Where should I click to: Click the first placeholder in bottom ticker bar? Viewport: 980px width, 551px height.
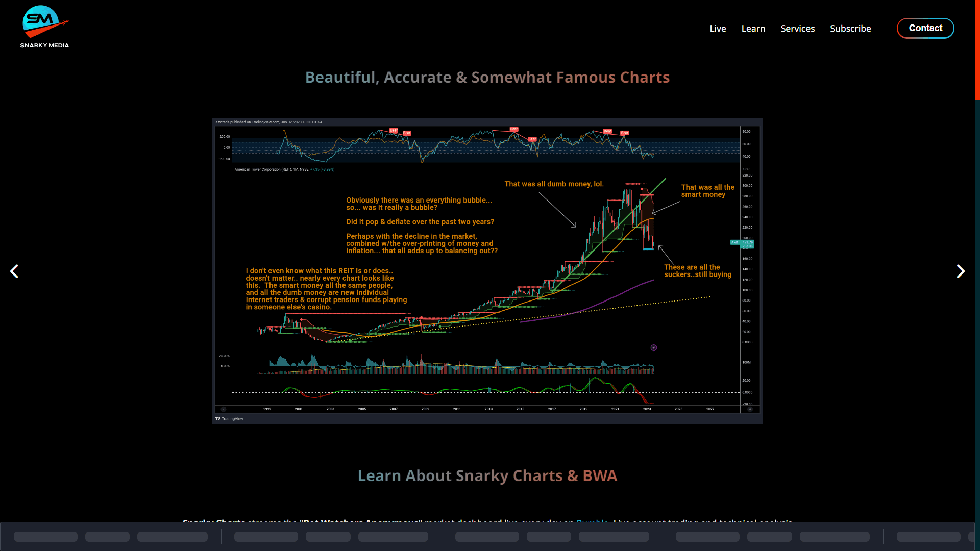coord(45,537)
